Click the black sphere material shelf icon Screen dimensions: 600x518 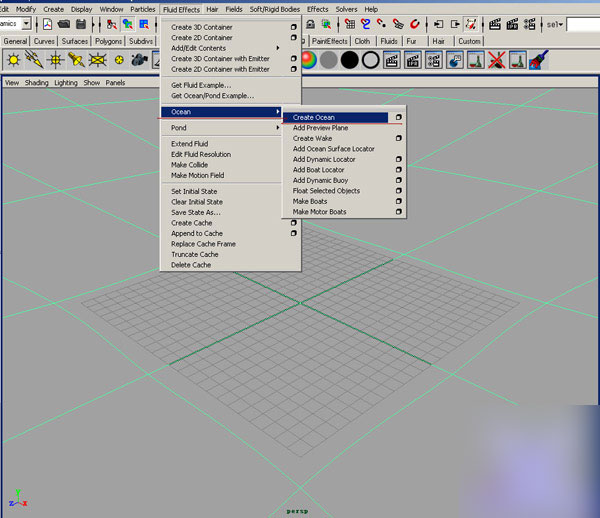coord(349,60)
